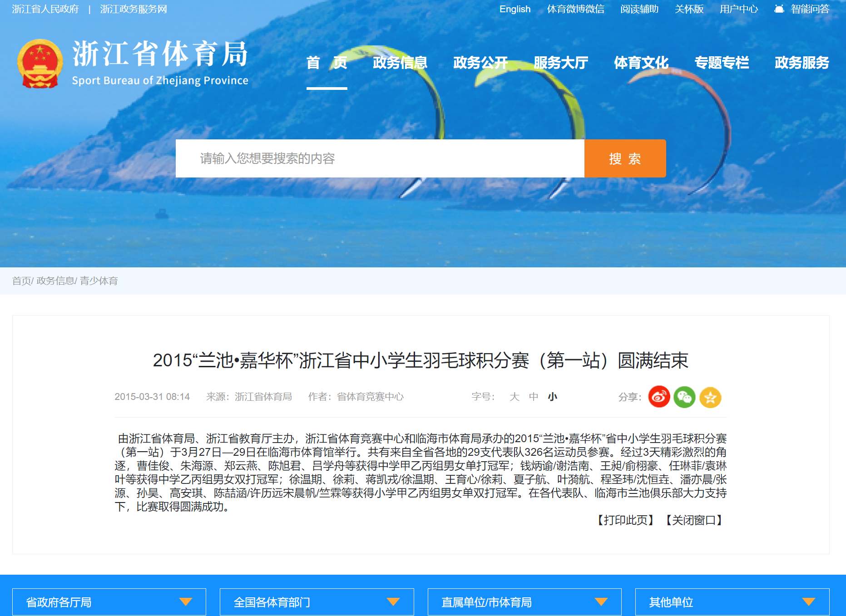
Task: Open the 其他单位 dropdown list
Action: pos(732,602)
